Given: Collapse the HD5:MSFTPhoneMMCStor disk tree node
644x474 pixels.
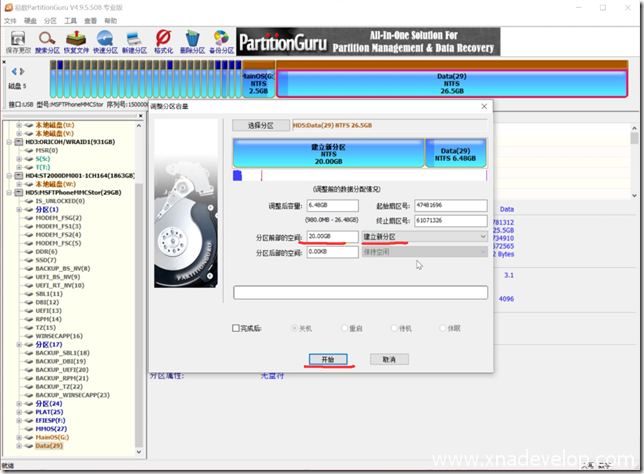Looking at the screenshot, I should (x=8, y=192).
